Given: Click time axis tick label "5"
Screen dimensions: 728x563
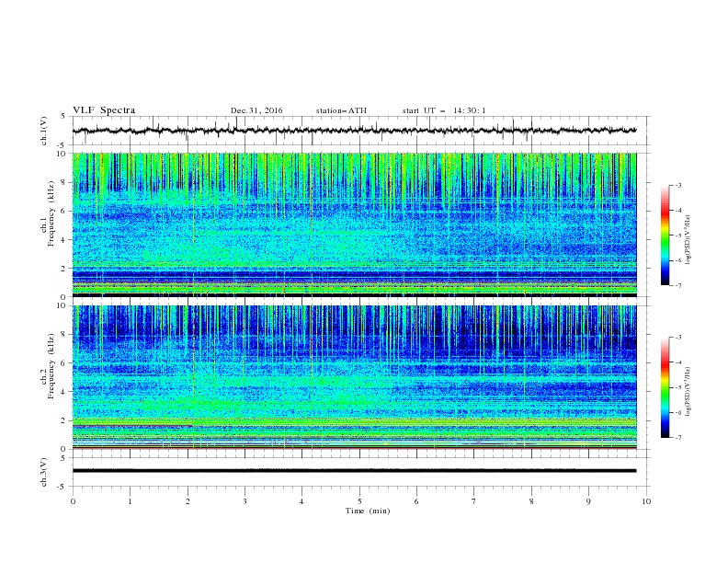Looking at the screenshot, I should coord(359,501).
